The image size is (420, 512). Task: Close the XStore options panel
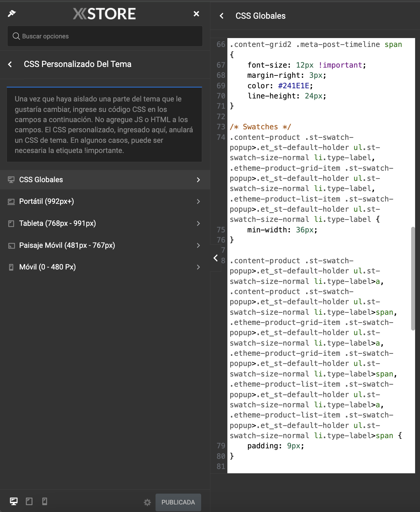[196, 14]
